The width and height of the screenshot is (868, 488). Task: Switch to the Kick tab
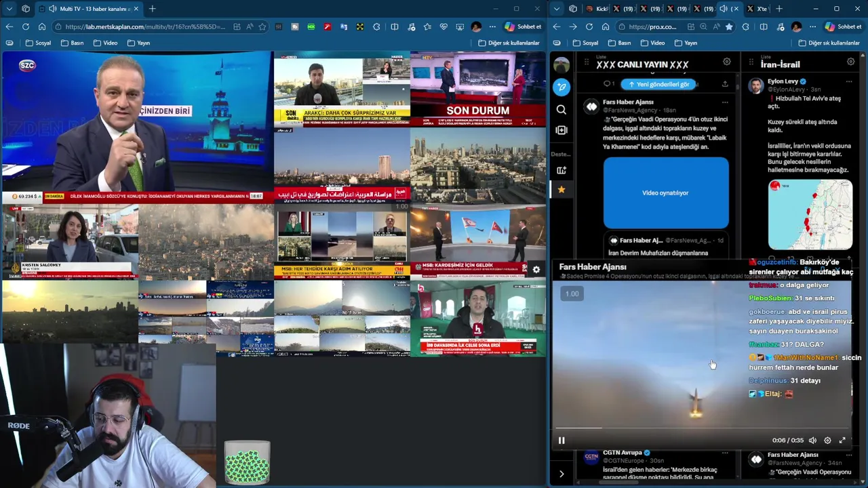click(x=597, y=9)
